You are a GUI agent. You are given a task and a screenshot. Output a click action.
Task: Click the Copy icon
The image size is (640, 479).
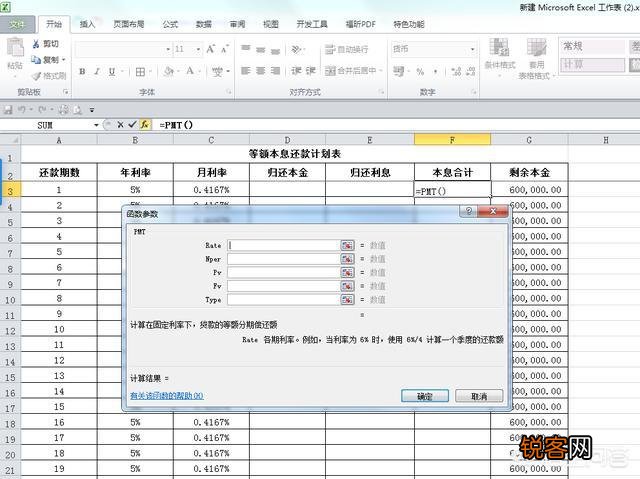coord(36,60)
